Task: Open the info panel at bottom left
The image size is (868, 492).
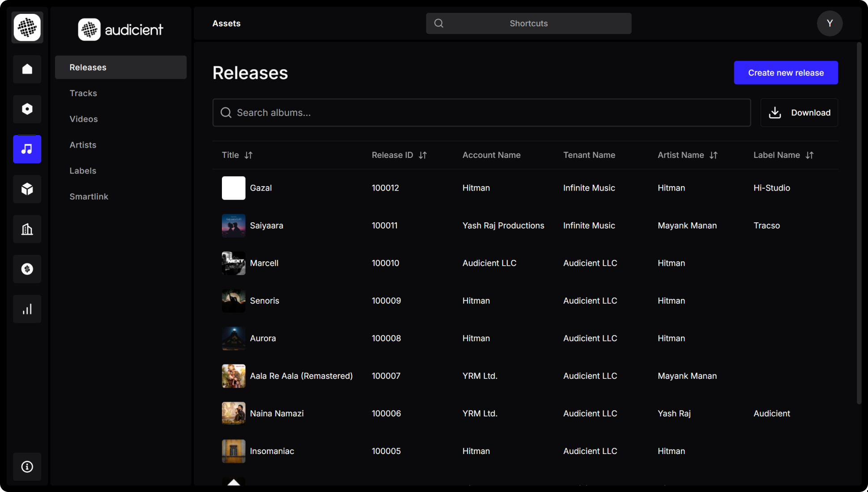Action: (27, 467)
